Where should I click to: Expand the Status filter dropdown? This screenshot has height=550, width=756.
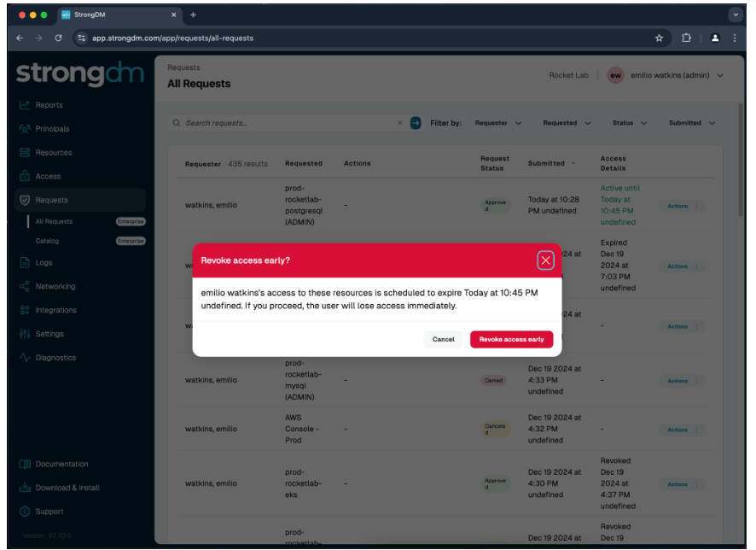pos(629,123)
